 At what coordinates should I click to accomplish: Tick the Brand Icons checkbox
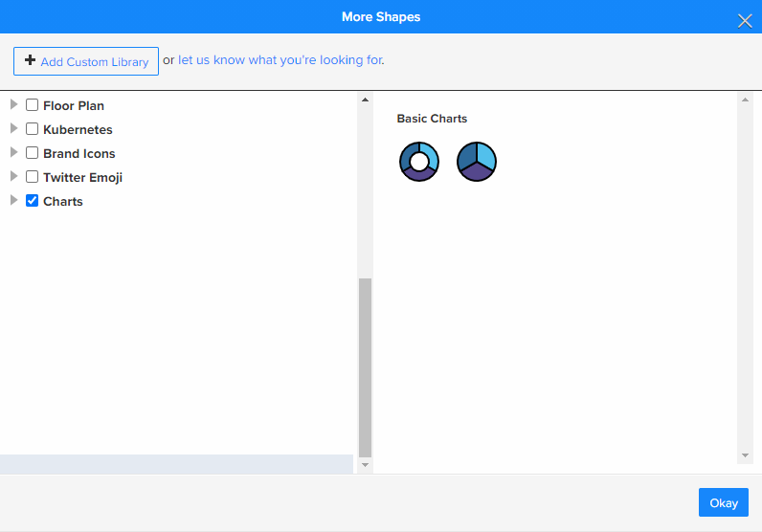32,153
